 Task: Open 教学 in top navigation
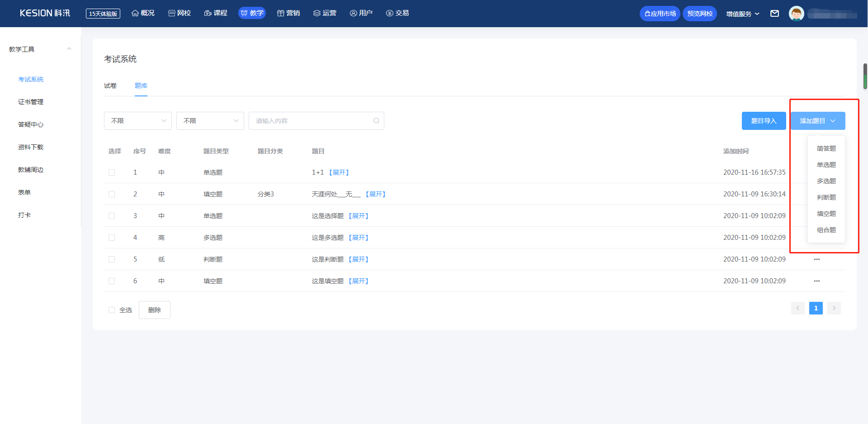click(252, 13)
